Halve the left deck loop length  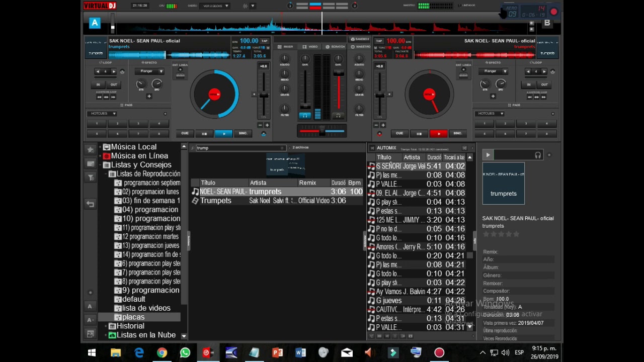pyautogui.click(x=98, y=71)
